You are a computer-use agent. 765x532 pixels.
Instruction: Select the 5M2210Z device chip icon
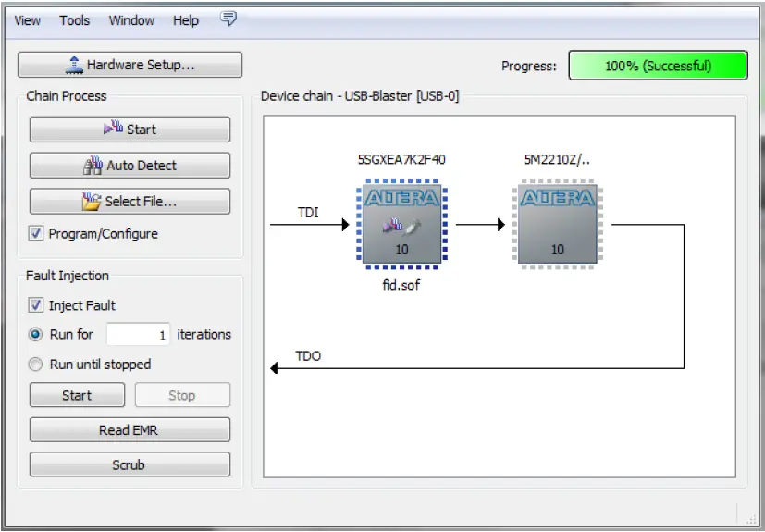click(558, 224)
